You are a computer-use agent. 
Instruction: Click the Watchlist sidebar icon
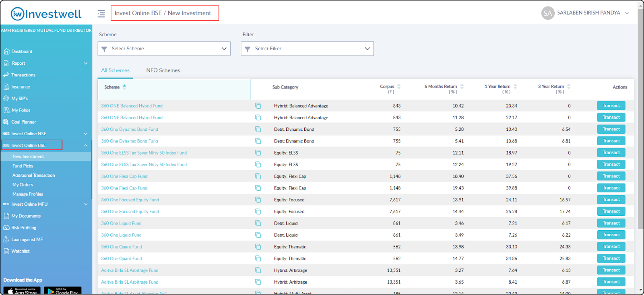[6, 251]
